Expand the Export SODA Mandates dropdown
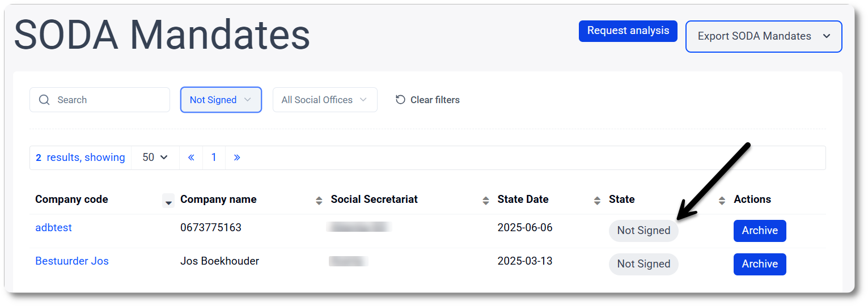The width and height of the screenshot is (868, 306). click(x=764, y=36)
